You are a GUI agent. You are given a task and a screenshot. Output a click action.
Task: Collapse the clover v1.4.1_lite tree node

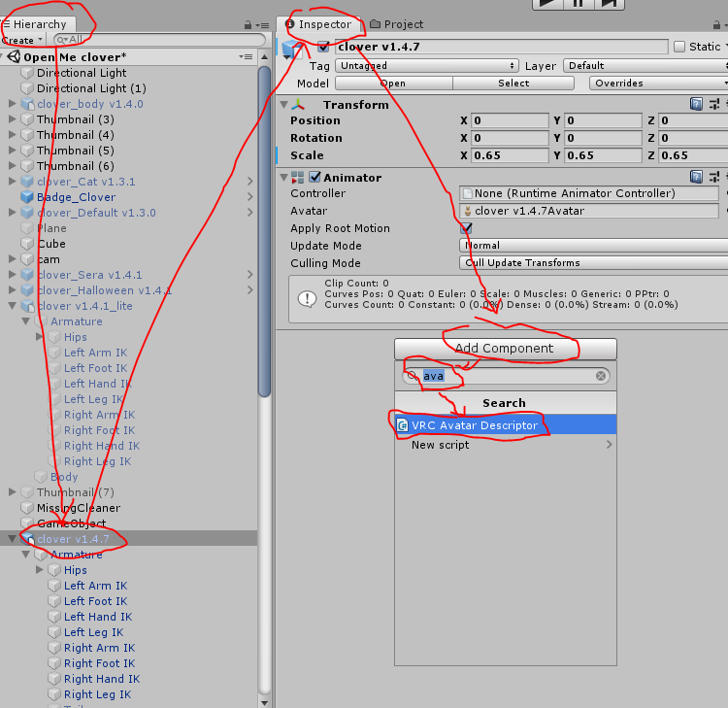point(12,306)
